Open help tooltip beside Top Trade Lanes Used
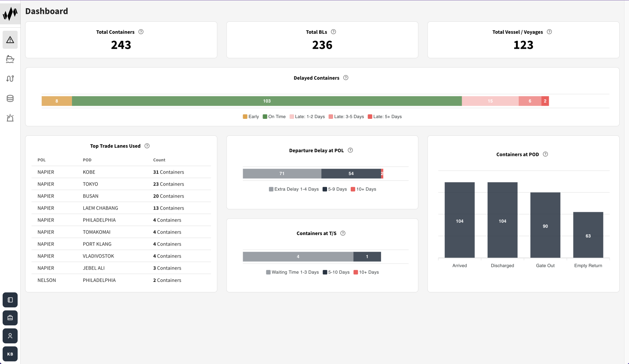Image resolution: width=629 pixels, height=364 pixels. point(147,146)
